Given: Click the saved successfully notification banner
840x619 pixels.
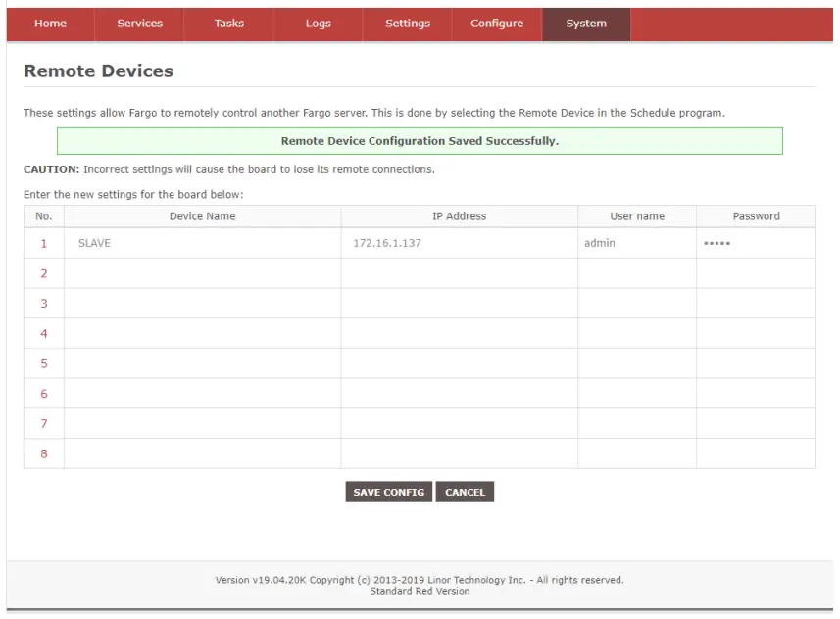Looking at the screenshot, I should [x=420, y=141].
